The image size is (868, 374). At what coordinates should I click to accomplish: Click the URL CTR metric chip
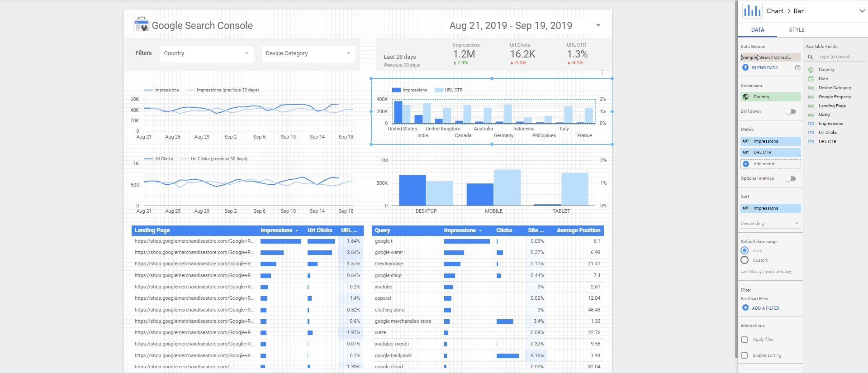coord(771,153)
